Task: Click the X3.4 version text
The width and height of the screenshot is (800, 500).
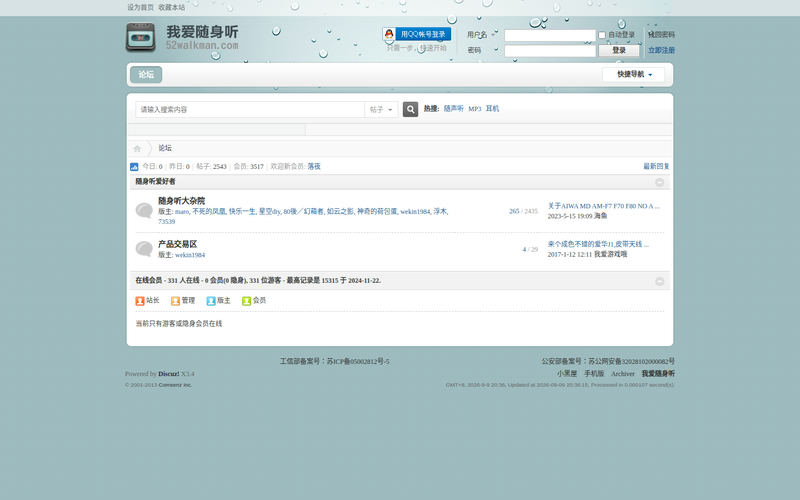Action: coord(188,374)
